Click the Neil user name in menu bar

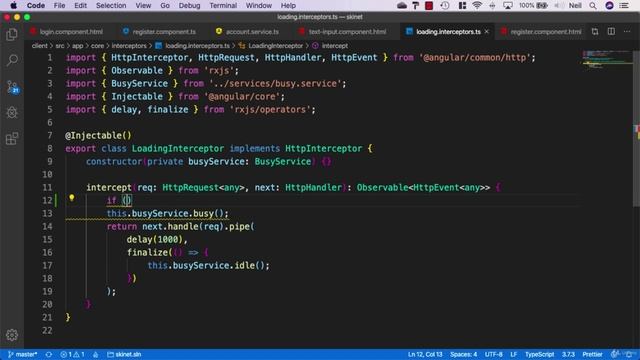click(x=575, y=5)
